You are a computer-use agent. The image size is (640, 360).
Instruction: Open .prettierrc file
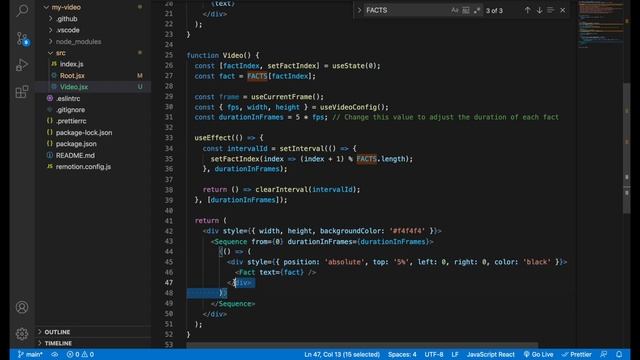[x=71, y=121]
